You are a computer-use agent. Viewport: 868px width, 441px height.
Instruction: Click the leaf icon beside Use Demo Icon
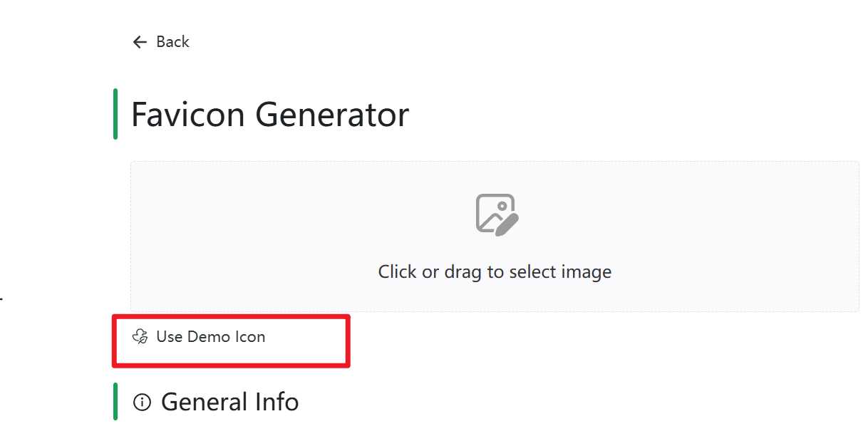[x=140, y=337]
